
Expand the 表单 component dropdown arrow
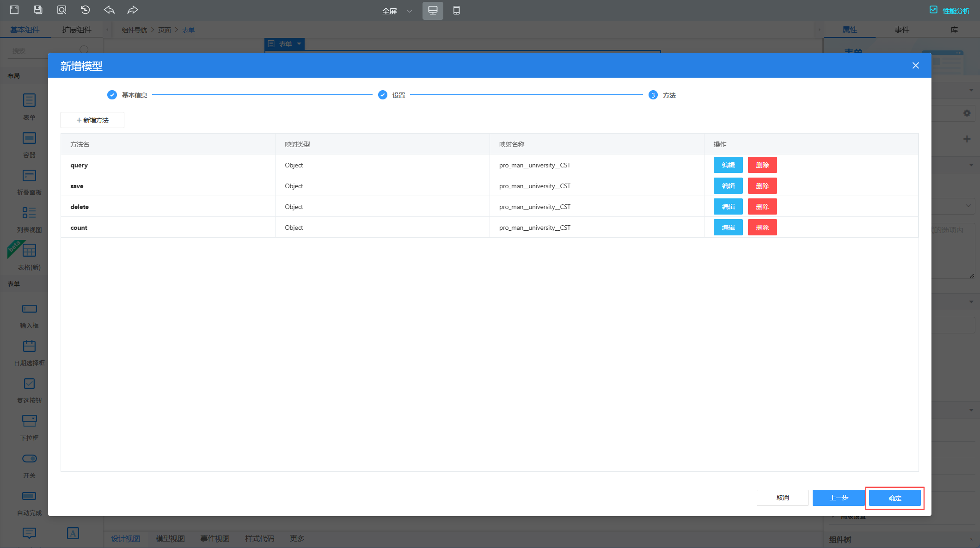click(x=299, y=44)
